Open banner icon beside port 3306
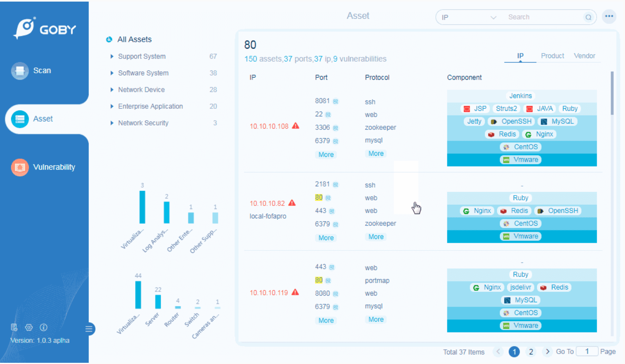 pos(336,128)
